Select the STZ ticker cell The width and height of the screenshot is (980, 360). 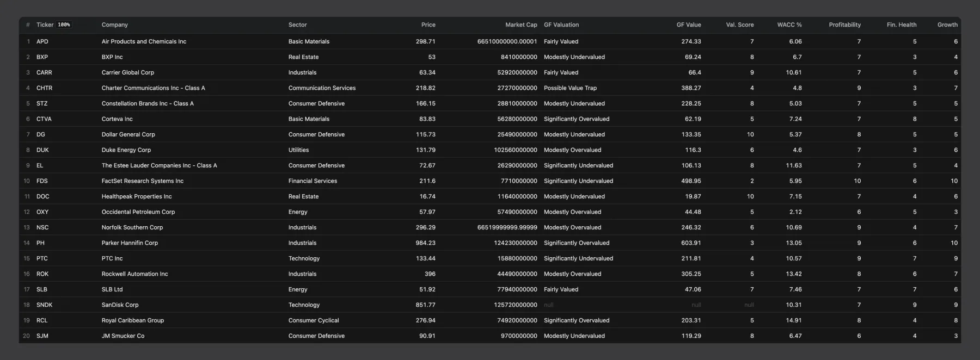point(42,103)
